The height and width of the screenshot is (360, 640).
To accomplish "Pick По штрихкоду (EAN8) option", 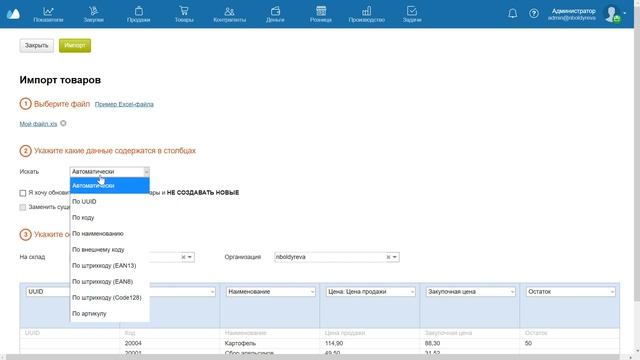I will point(109,282).
